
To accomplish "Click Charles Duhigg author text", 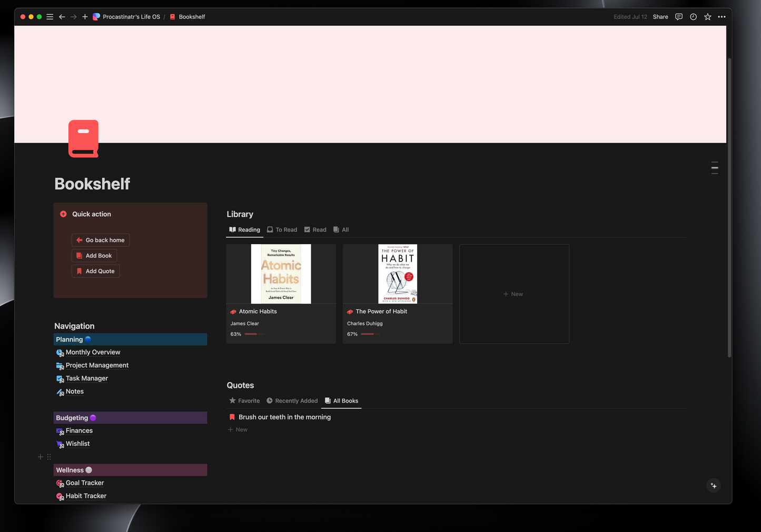I will coord(364,324).
